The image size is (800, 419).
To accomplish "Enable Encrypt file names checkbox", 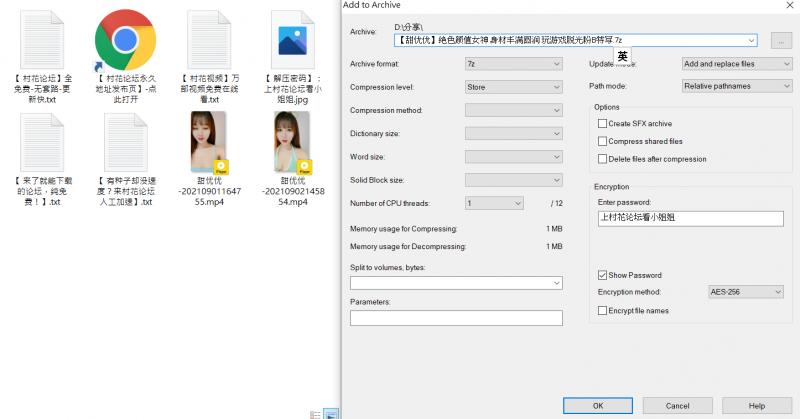I will [x=602, y=311].
